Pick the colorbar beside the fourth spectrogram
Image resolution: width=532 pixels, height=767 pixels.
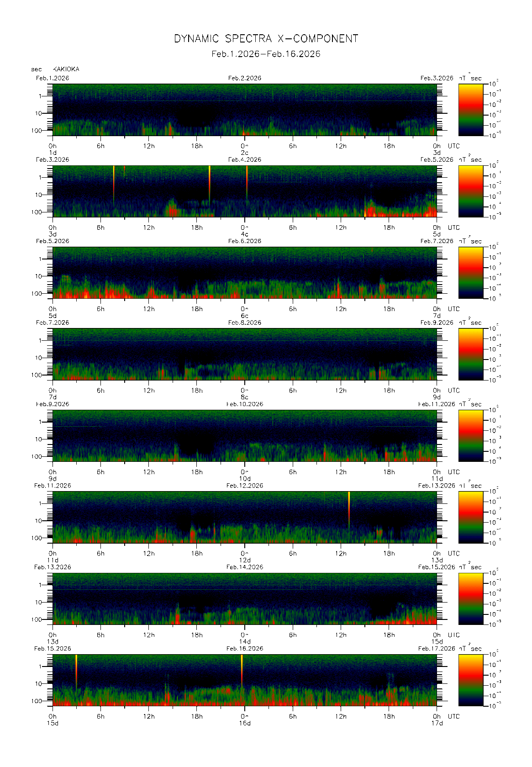click(x=470, y=354)
